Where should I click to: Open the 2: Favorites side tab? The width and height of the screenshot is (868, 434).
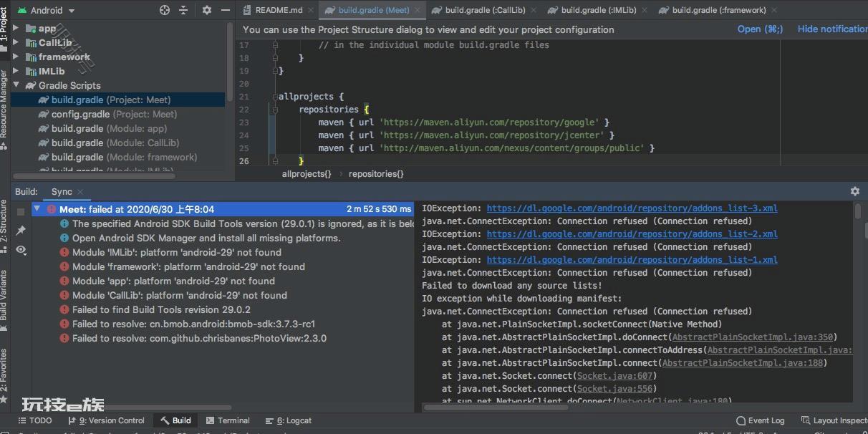4,375
